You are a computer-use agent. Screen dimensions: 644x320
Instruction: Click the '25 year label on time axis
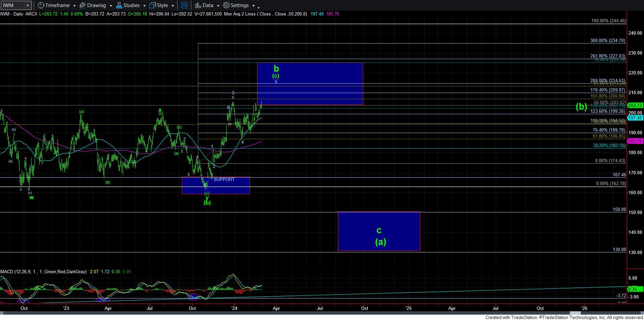408,308
